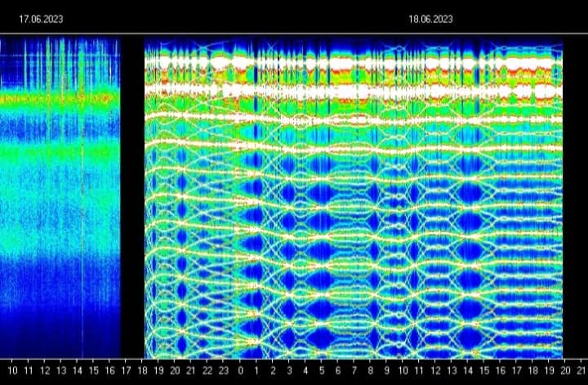Click the hour 3 axis label

(x=289, y=371)
